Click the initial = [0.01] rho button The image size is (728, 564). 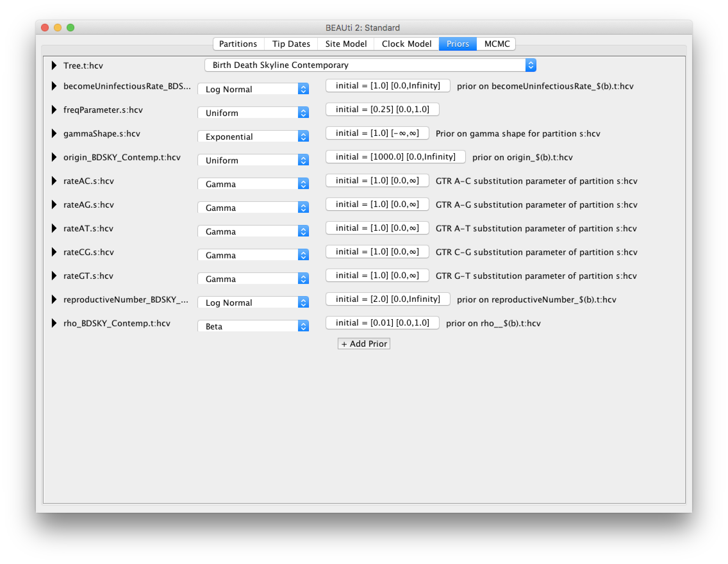click(382, 323)
